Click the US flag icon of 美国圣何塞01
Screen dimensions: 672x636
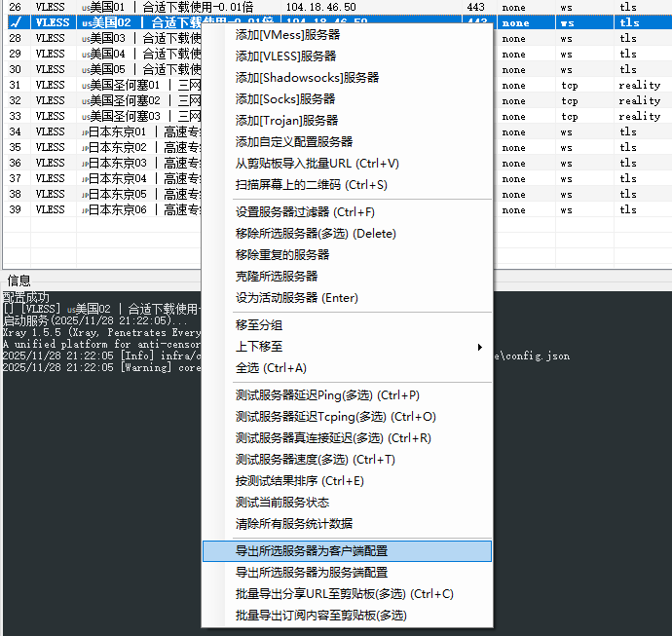click(86, 85)
